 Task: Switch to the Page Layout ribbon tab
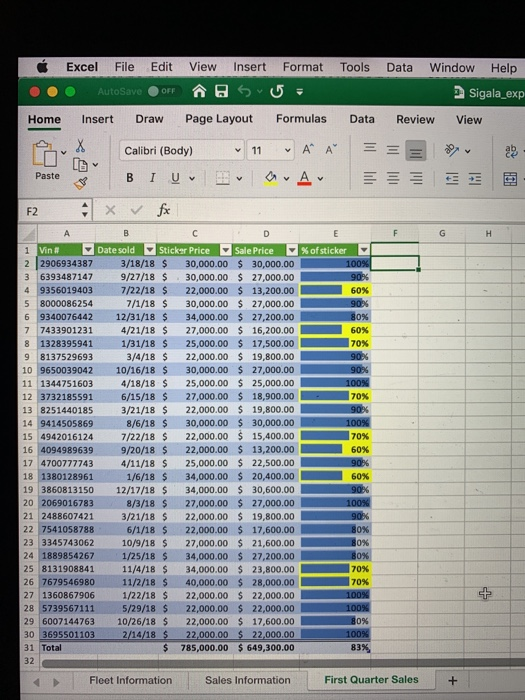point(219,119)
